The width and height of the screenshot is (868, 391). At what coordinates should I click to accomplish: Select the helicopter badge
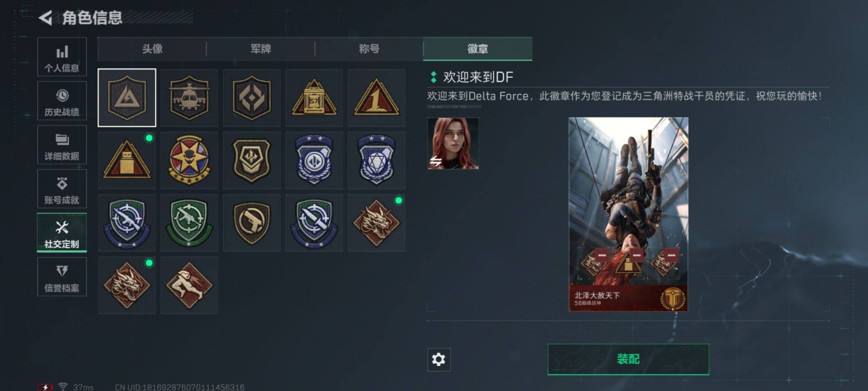[x=189, y=98]
